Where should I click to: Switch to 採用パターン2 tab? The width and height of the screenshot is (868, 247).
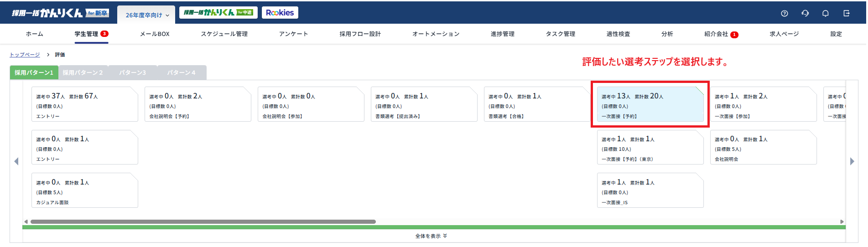click(83, 72)
